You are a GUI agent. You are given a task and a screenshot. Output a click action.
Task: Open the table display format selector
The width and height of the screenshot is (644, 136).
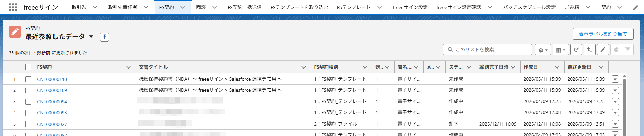point(561,50)
